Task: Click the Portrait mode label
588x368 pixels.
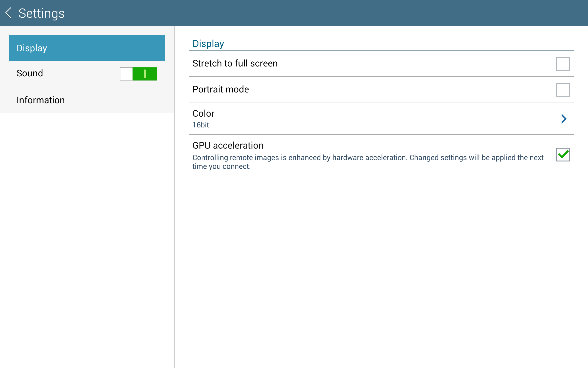Action: pos(221,89)
